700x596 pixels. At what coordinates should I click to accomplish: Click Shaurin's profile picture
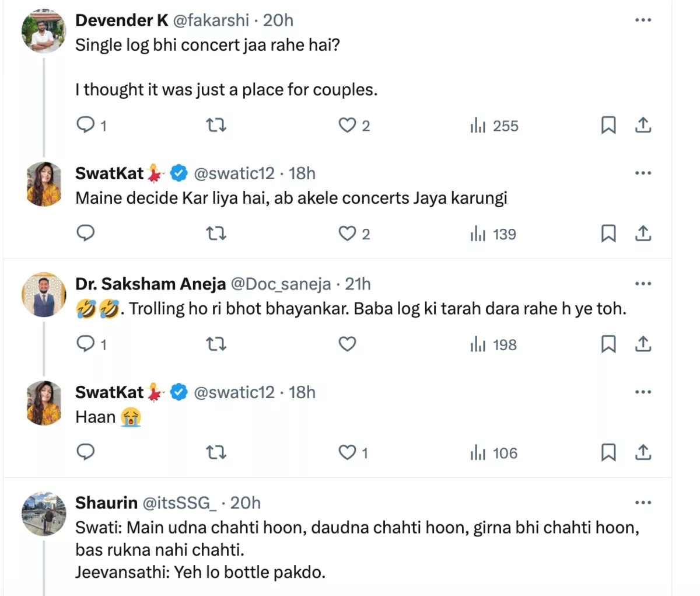pos(44,514)
